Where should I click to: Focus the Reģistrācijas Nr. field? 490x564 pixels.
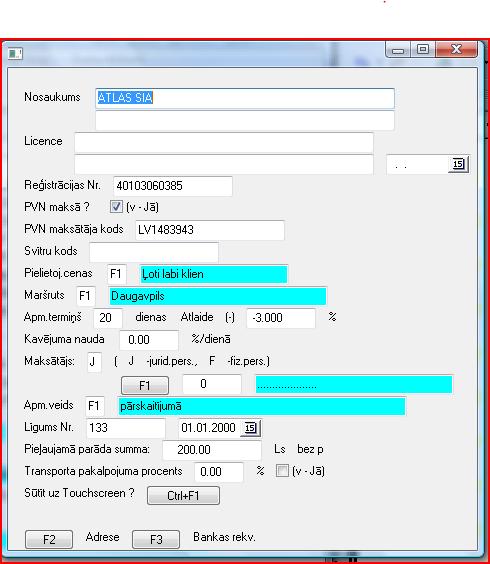173,186
